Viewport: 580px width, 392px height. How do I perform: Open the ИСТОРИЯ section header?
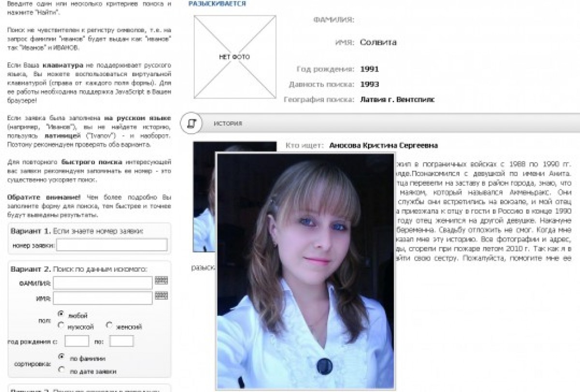coord(228,124)
